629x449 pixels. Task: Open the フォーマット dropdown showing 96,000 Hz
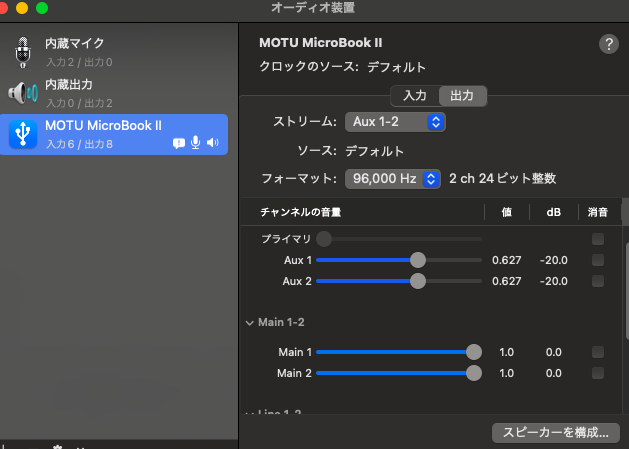coord(393,179)
